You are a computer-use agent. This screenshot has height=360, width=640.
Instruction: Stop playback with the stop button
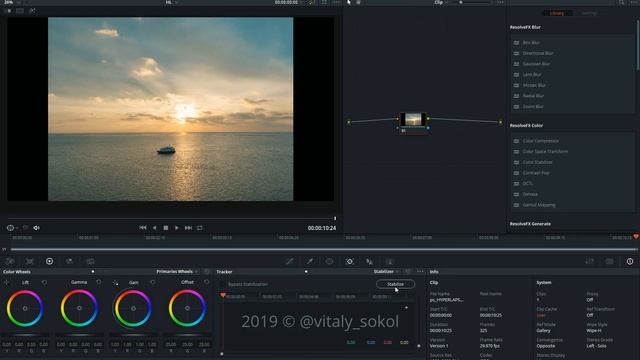pos(166,228)
